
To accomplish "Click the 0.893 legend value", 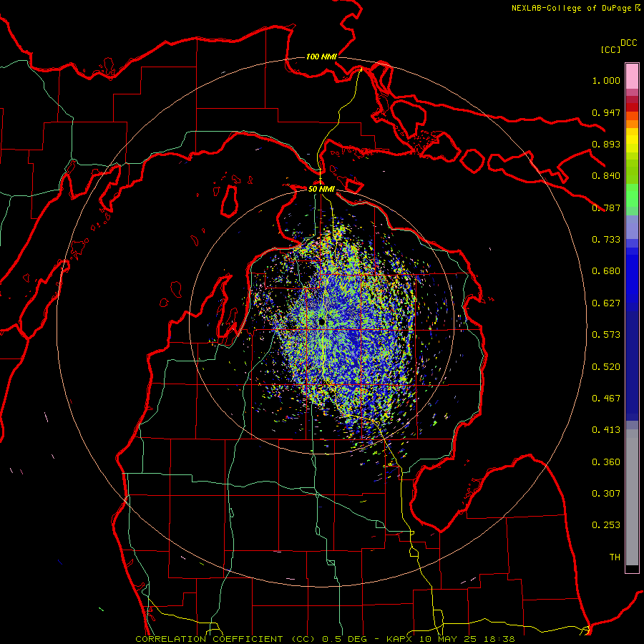I will tap(606, 144).
